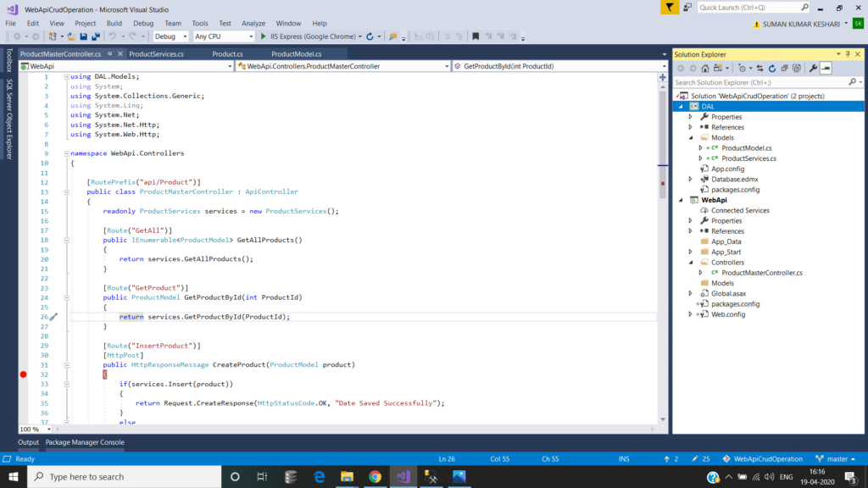Open the Debug menu
Screen dimensions: 868x488
(x=143, y=23)
